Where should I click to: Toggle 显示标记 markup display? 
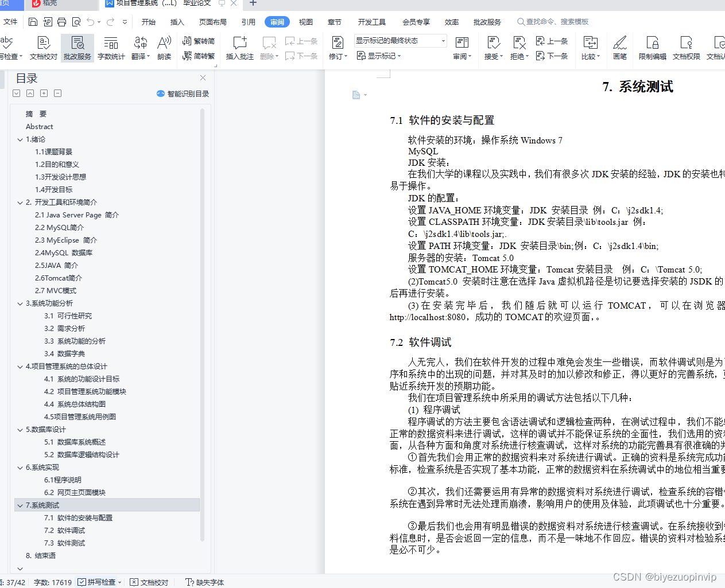point(378,56)
